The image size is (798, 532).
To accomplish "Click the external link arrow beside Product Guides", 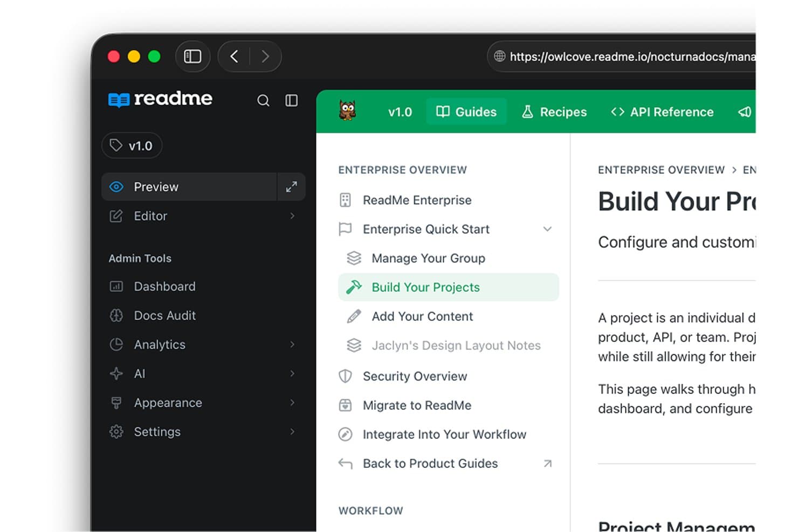I will 548,464.
